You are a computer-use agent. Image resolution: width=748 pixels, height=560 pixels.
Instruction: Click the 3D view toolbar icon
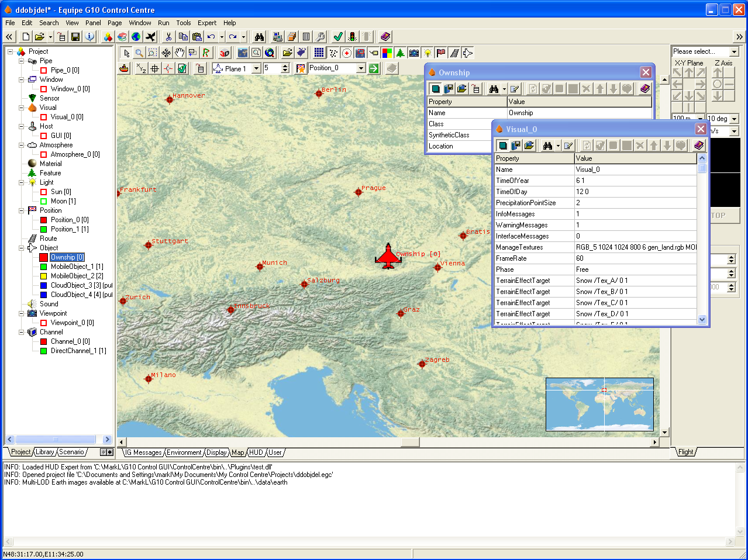[x=225, y=53]
